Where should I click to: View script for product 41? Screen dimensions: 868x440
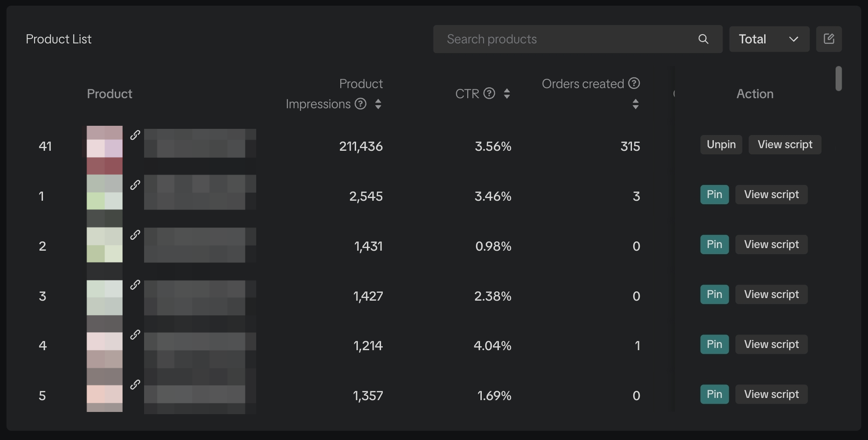[x=785, y=145]
